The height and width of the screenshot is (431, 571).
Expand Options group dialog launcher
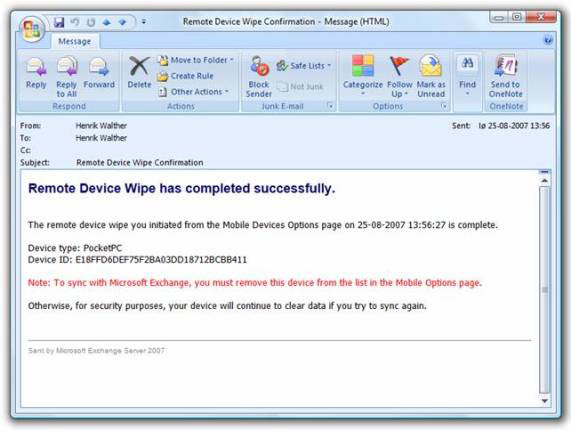point(444,106)
